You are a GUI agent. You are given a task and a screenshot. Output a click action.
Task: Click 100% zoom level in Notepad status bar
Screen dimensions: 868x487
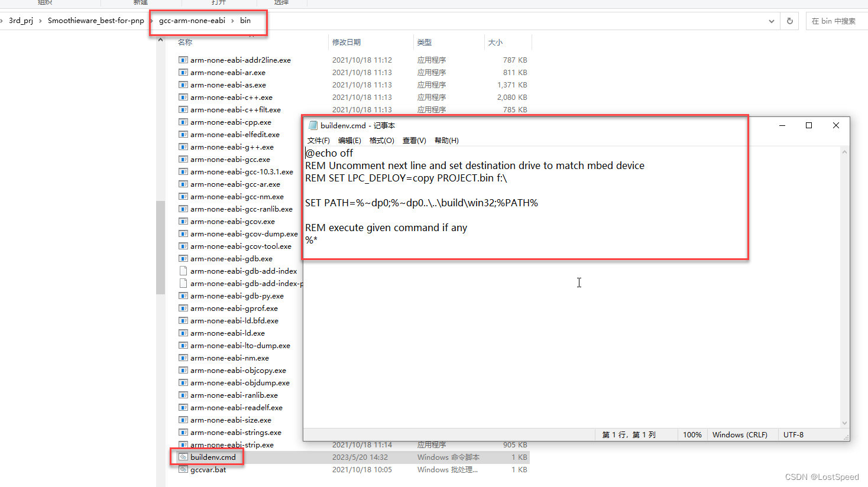pos(692,434)
